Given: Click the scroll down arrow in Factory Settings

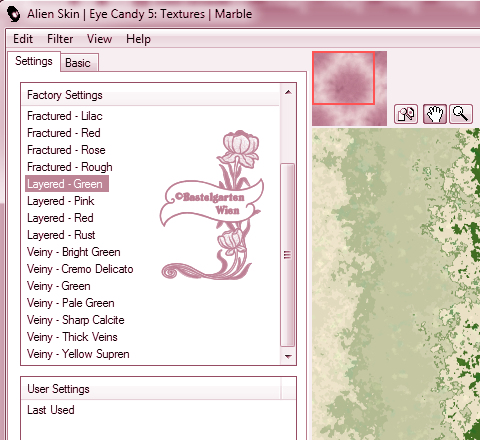Looking at the screenshot, I should (288, 356).
